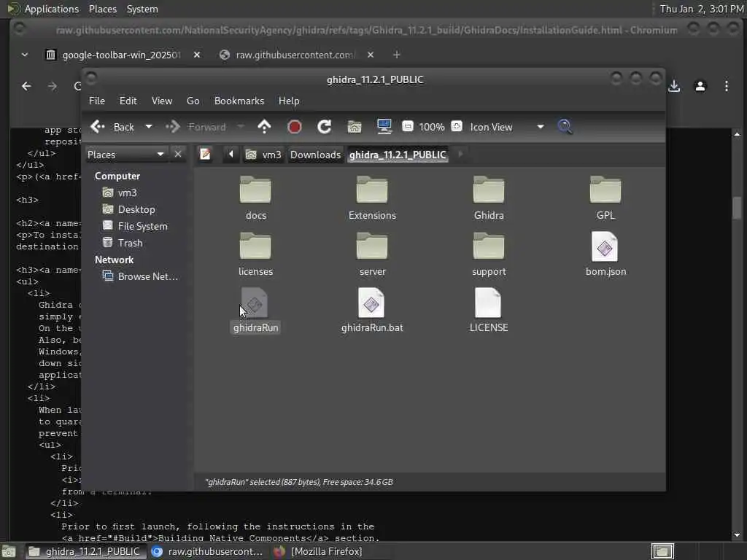The height and width of the screenshot is (560, 747).
Task: Select vm3 in the Places sidebar
Action: pos(120,192)
